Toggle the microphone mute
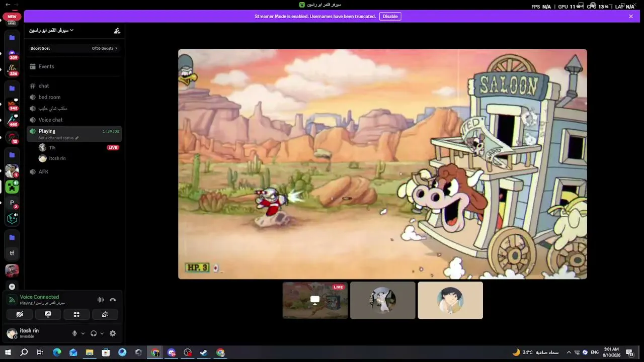This screenshot has height=362, width=644. point(74,333)
